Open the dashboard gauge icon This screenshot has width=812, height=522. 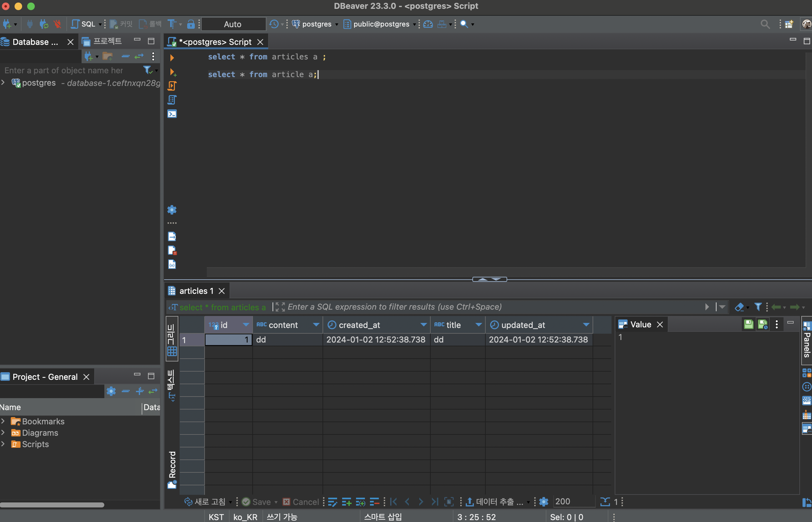click(428, 24)
